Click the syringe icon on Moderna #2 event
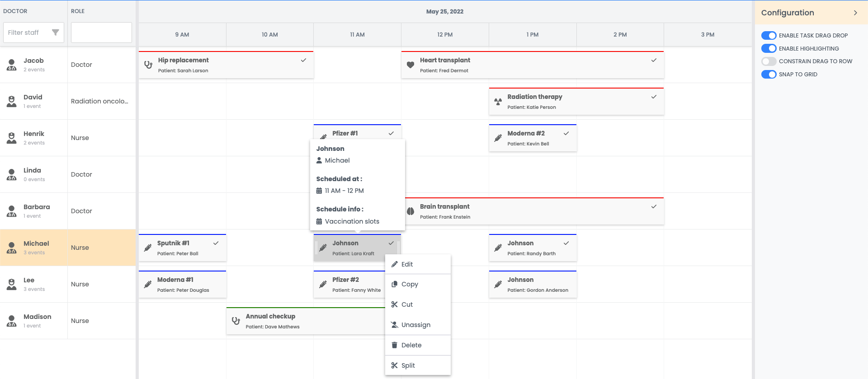The height and width of the screenshot is (379, 868). (498, 138)
